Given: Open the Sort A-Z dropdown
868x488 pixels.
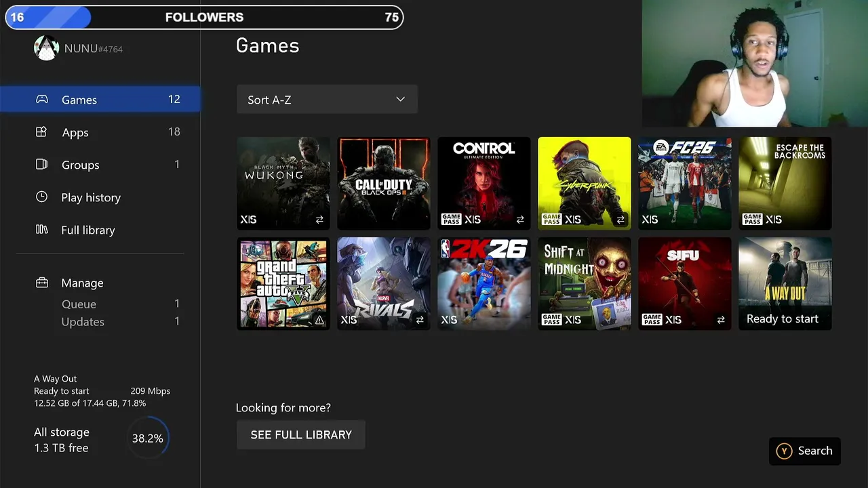Looking at the screenshot, I should 327,100.
